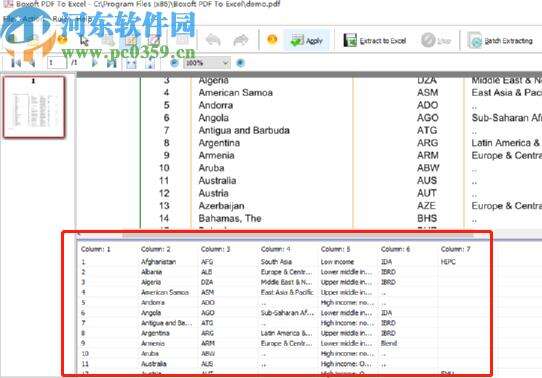Viewport: 542px width, 378px height.
Task: Click the Column: 2 header
Action: (x=155, y=249)
